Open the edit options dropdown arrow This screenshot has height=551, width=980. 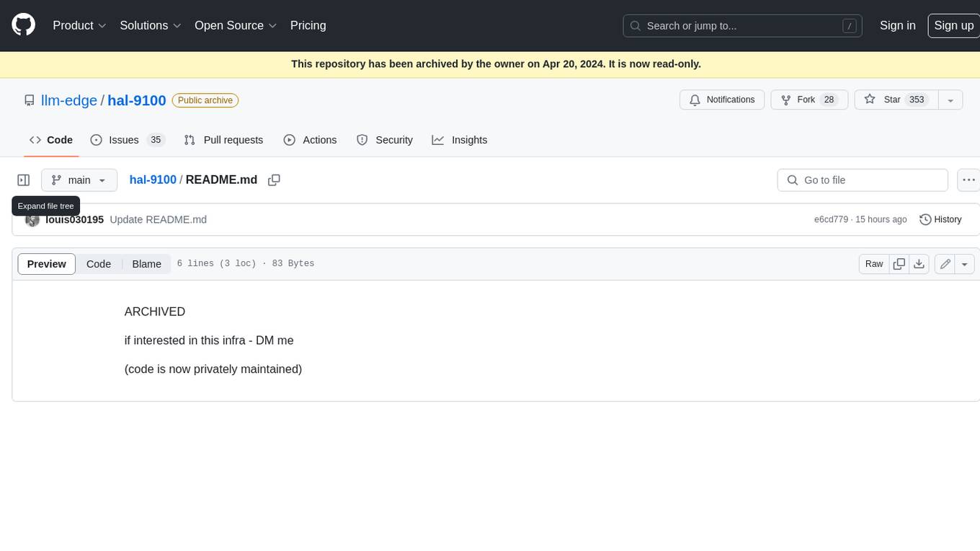pyautogui.click(x=966, y=264)
